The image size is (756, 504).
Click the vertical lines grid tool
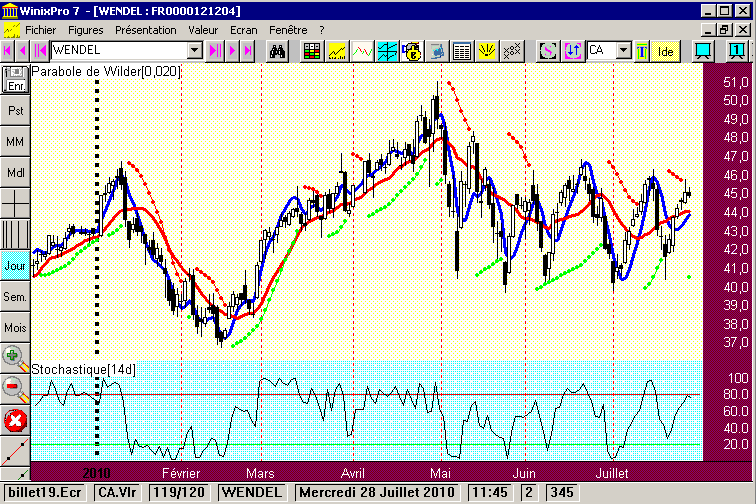[x=15, y=234]
